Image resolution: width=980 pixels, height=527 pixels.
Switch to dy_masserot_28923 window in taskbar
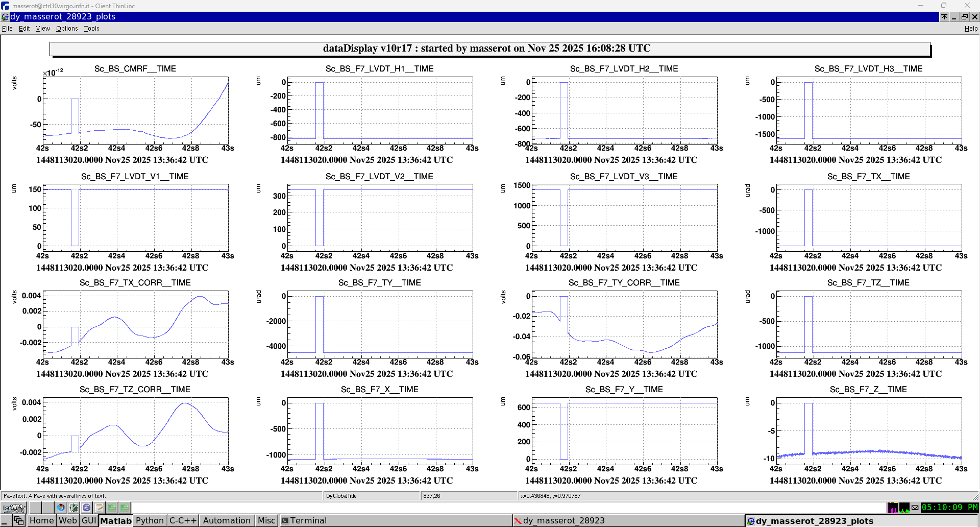pyautogui.click(x=563, y=520)
